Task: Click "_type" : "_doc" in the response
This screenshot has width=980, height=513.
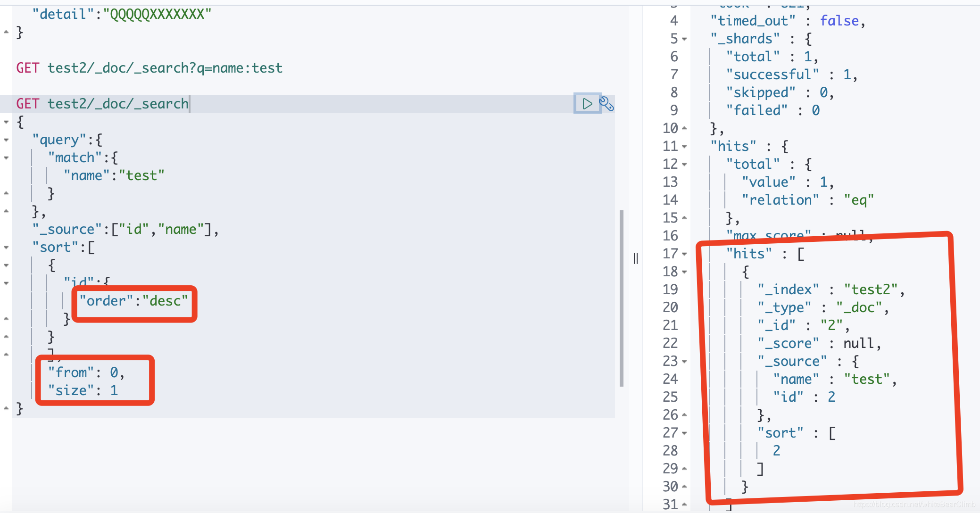Action: [823, 307]
